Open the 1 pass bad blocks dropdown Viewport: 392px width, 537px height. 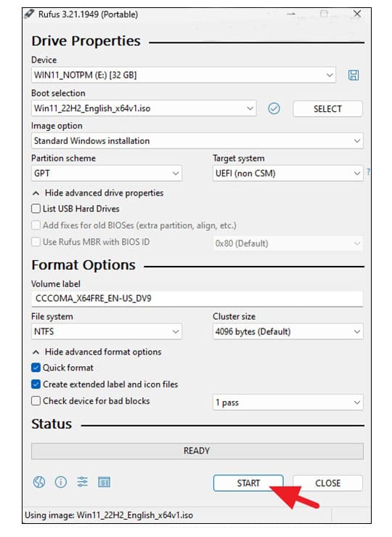tap(287, 402)
